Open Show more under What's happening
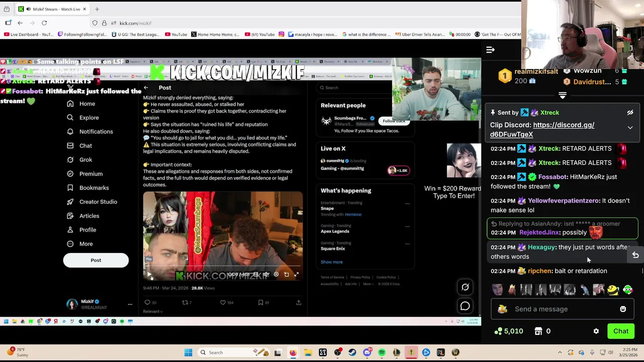Viewport: 644px width, 362px height. pyautogui.click(x=332, y=262)
